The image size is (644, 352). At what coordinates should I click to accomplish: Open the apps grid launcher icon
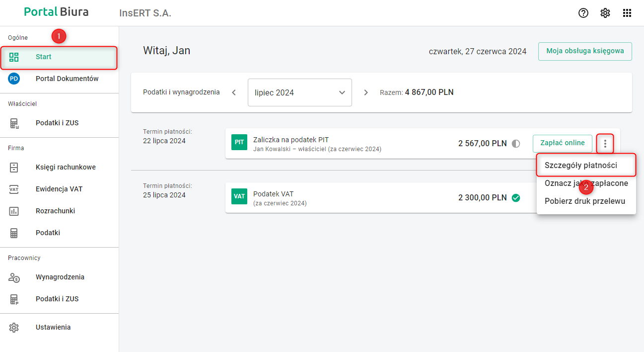627,13
